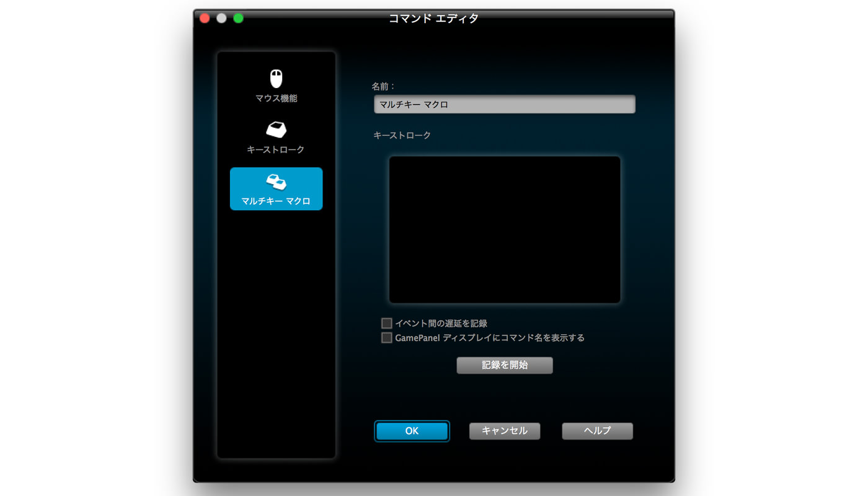
Task: Close the コマンド エディタ window
Action: (x=205, y=18)
